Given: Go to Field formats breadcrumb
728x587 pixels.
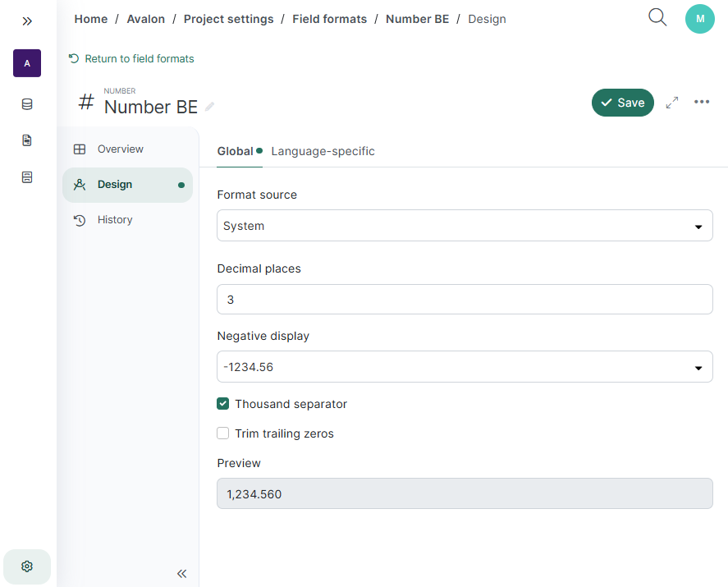Looking at the screenshot, I should coord(330,19).
